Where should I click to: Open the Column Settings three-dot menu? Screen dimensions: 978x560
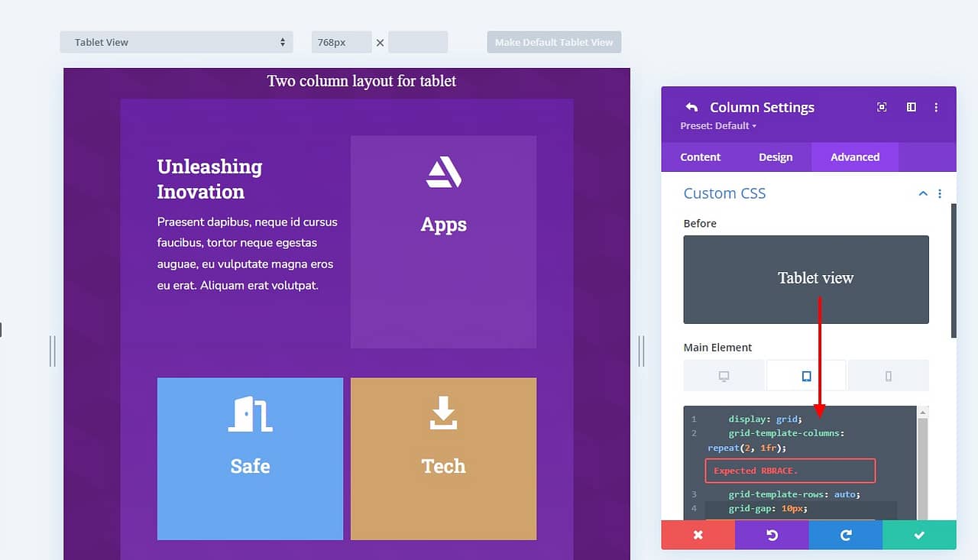tap(936, 108)
